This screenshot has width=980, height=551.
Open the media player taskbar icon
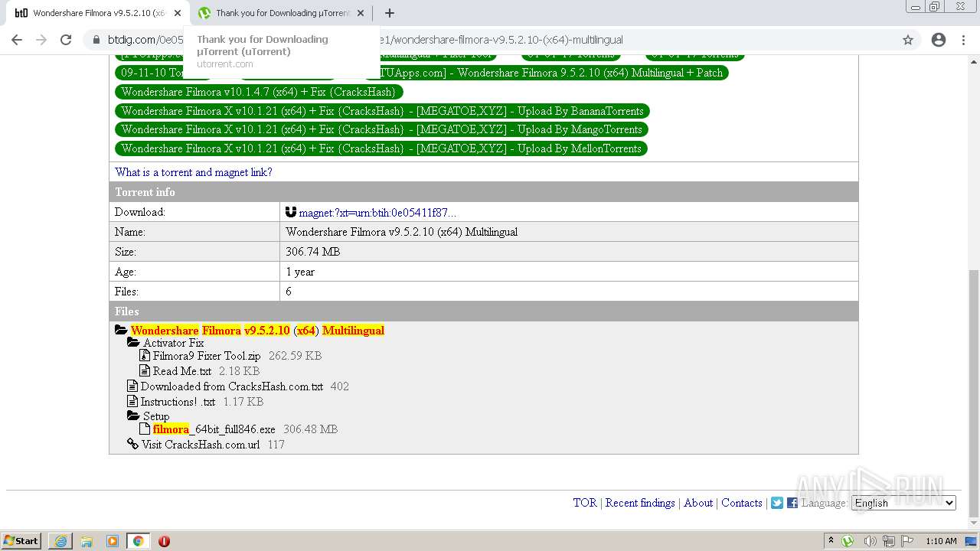click(113, 541)
